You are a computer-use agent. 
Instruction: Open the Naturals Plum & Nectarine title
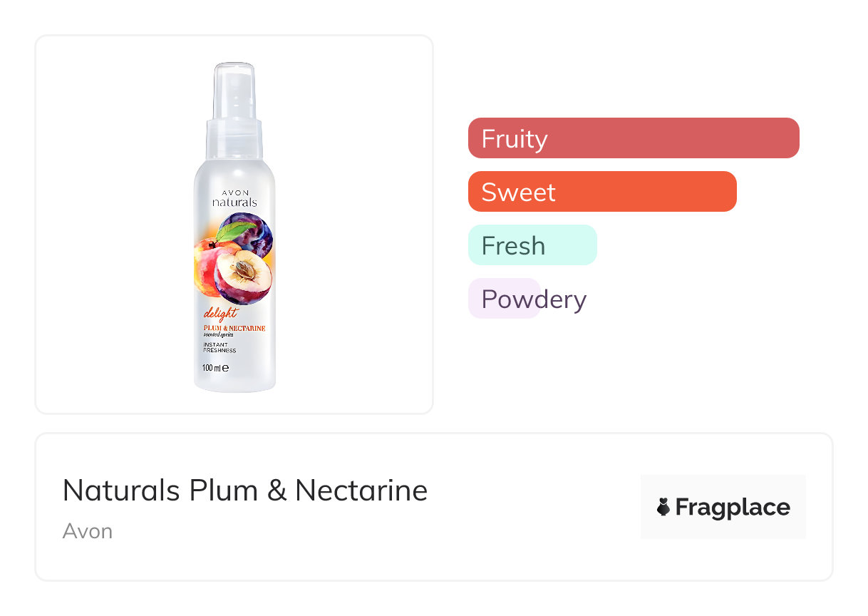[244, 491]
